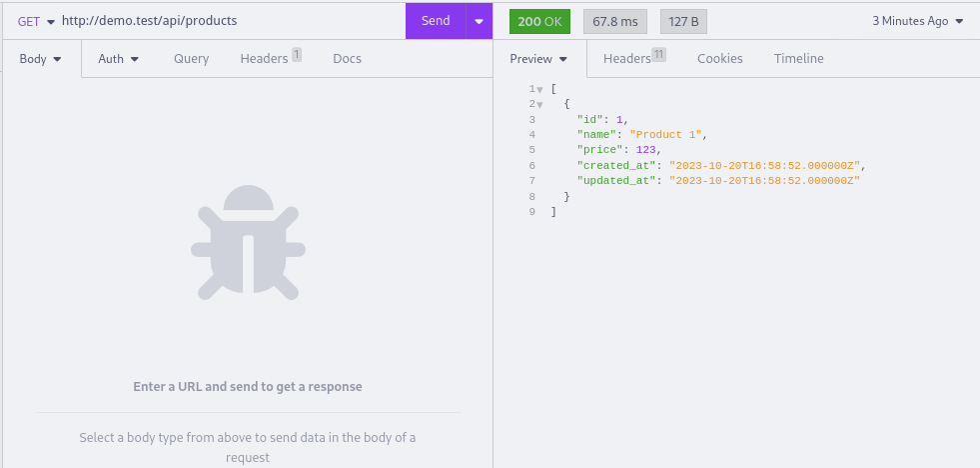Open the Preview mode dropdown
Viewport: 980px width, 468px height.
click(538, 59)
